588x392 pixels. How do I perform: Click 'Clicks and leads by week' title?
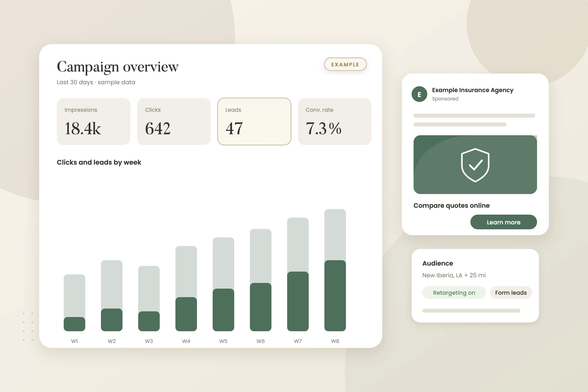click(x=99, y=162)
